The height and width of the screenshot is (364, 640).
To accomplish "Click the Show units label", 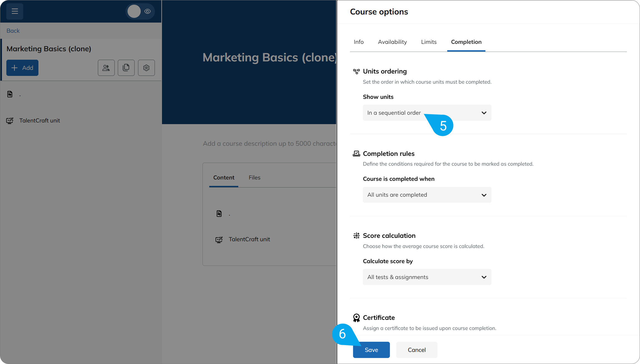I will coord(378,97).
